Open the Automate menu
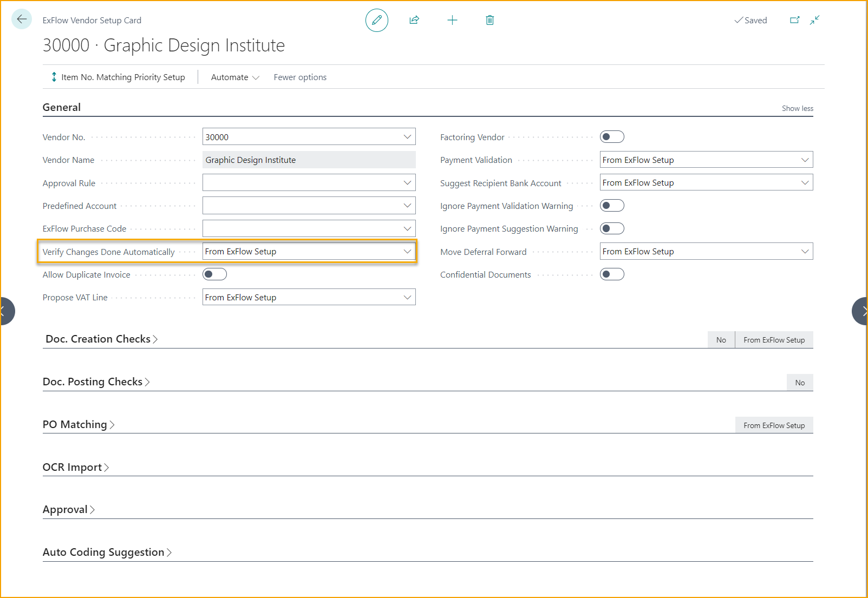 [235, 77]
